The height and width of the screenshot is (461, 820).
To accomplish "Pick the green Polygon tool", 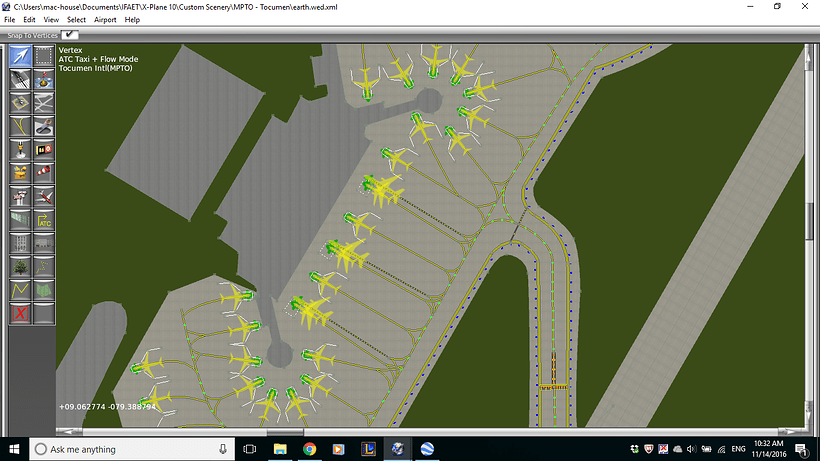I will (44, 290).
